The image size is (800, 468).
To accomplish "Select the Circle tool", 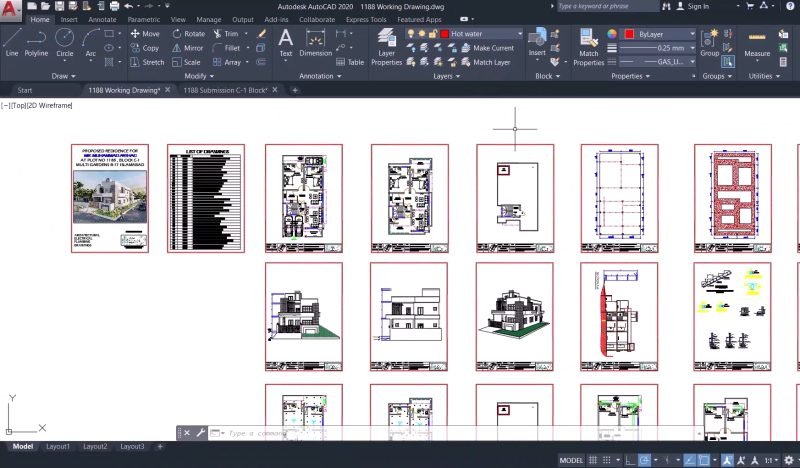I will (x=64, y=42).
